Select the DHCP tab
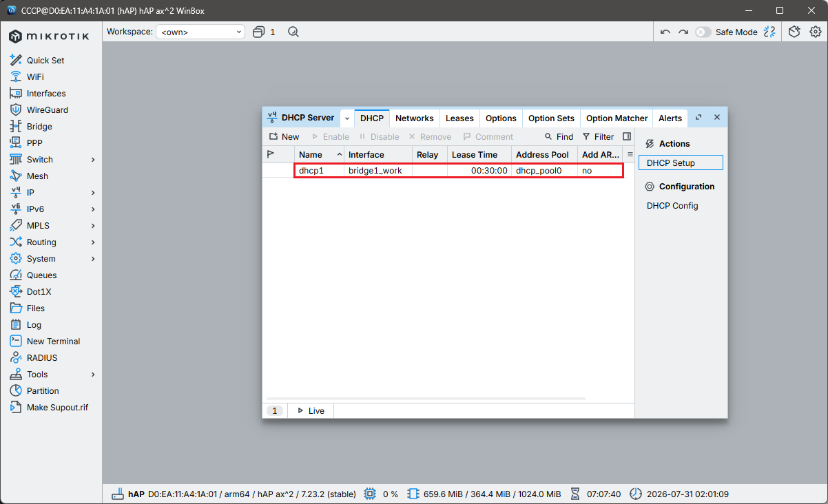Screen dimensions: 828x504 [372, 118]
